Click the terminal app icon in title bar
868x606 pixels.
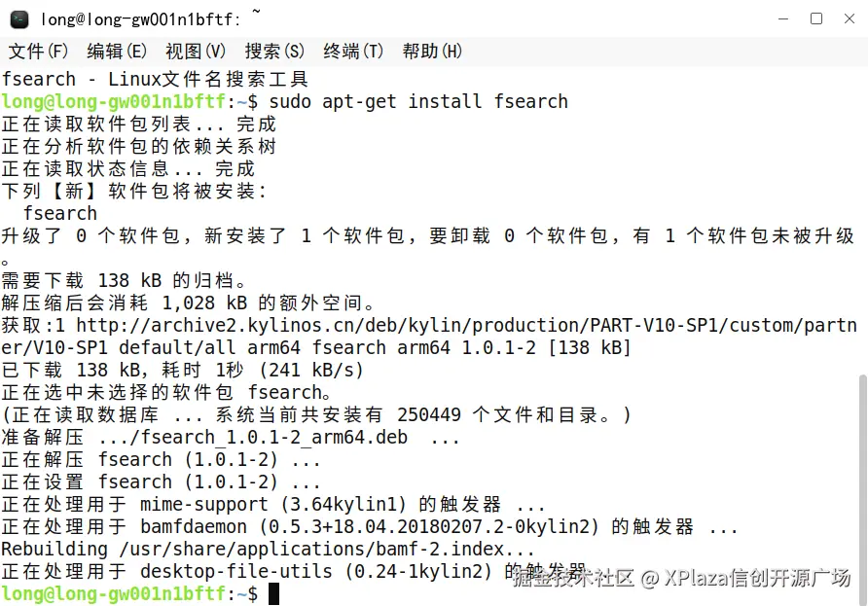coord(19,19)
